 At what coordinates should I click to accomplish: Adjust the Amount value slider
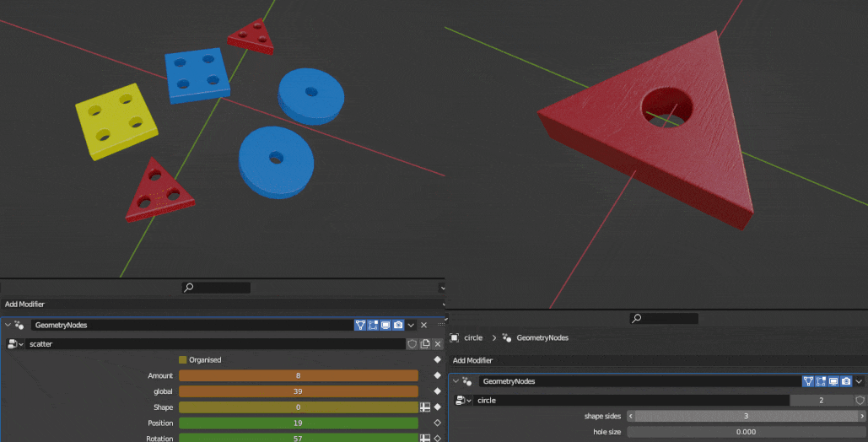[299, 375]
